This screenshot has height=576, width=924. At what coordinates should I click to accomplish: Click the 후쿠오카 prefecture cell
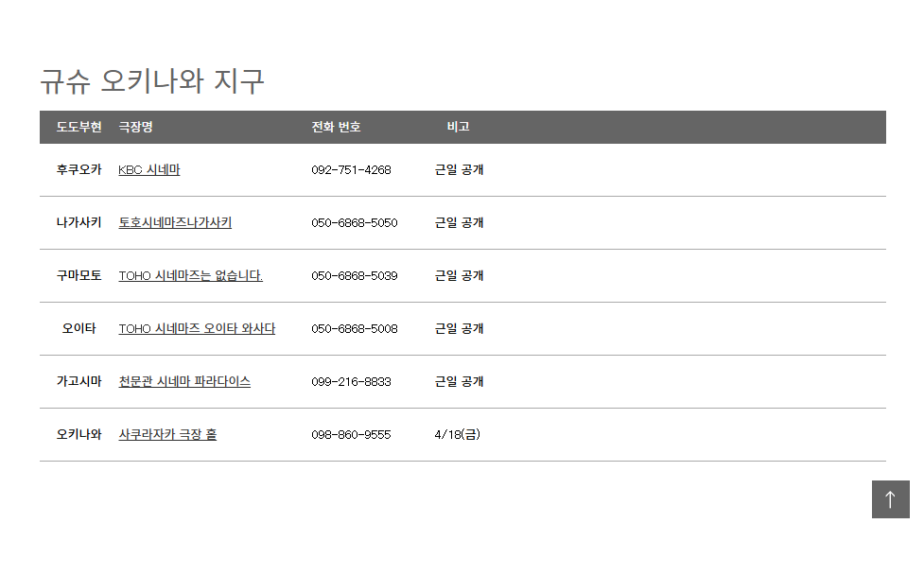point(78,170)
